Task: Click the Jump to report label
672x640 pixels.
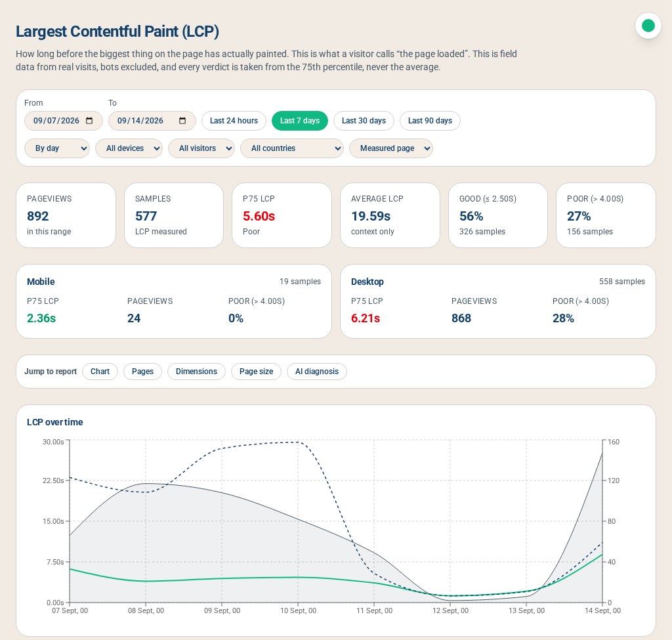Action: (x=51, y=372)
